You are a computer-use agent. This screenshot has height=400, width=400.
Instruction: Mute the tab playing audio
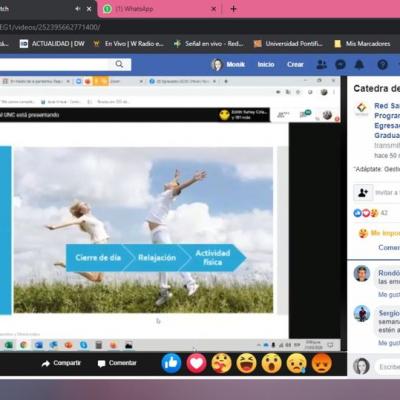(78, 9)
